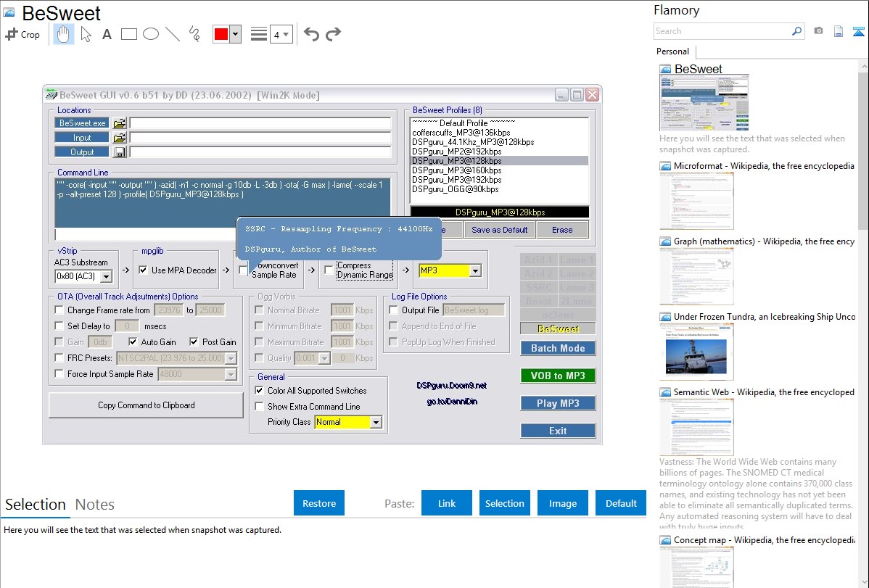
Task: Click the Erase profile button
Action: (x=562, y=229)
